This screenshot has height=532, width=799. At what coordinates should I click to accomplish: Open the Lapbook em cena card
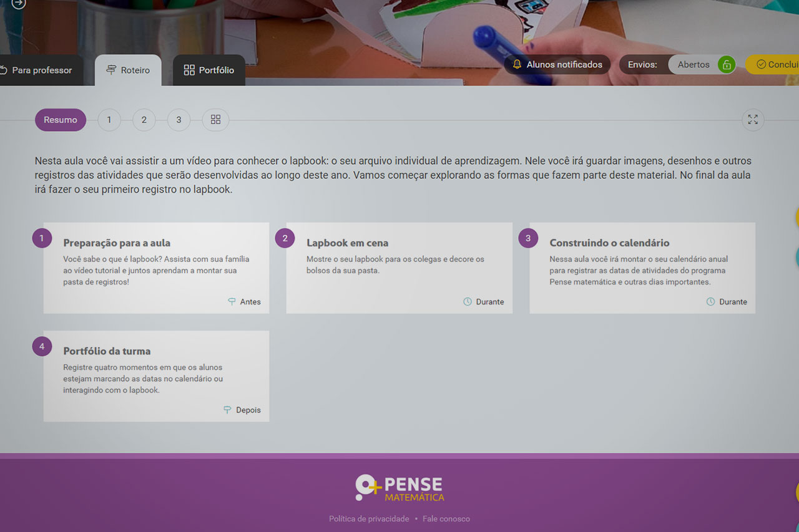tap(399, 268)
